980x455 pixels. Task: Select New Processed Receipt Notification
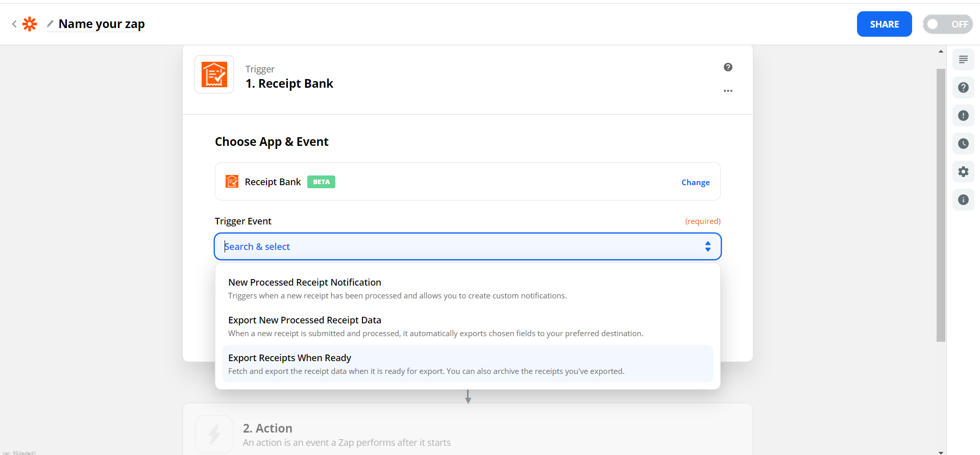(x=468, y=289)
